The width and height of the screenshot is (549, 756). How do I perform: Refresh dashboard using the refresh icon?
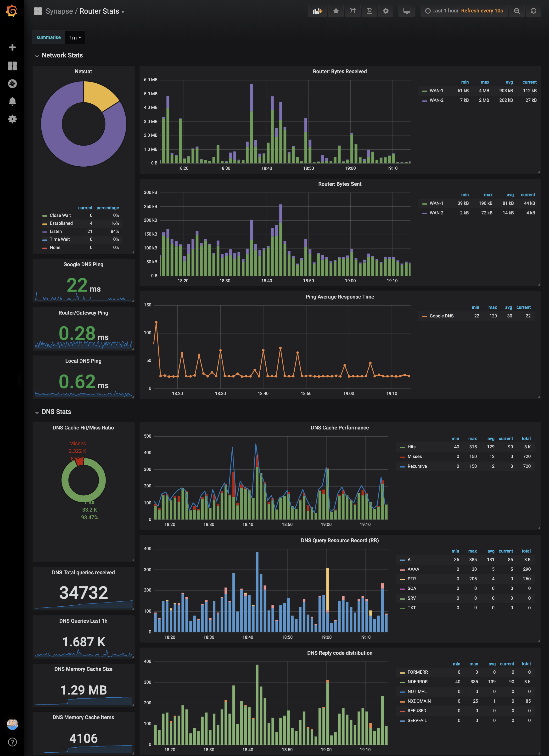[x=533, y=11]
